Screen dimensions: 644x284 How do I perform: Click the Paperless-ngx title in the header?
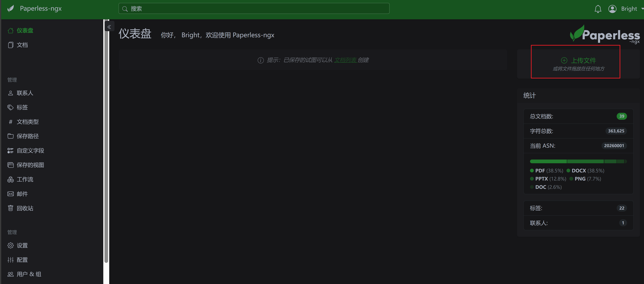point(41,9)
